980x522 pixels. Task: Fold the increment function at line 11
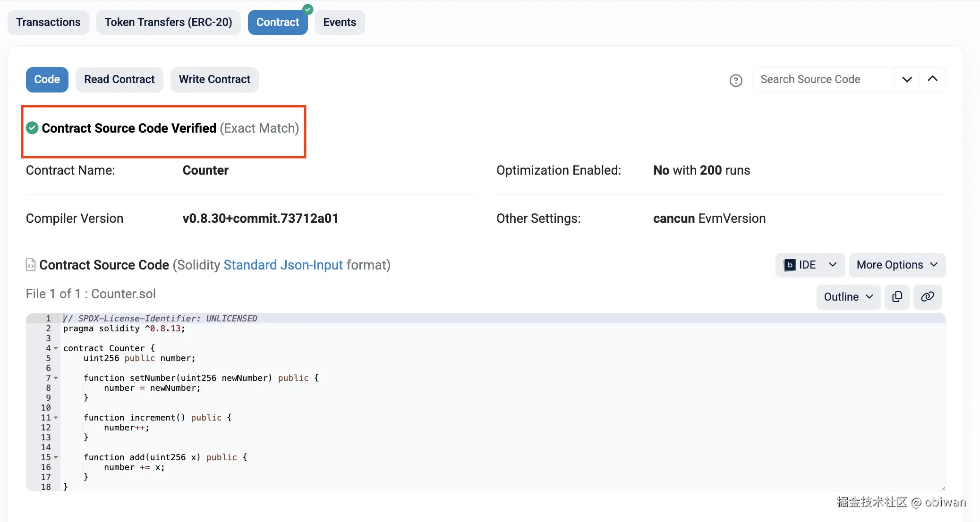(x=56, y=418)
